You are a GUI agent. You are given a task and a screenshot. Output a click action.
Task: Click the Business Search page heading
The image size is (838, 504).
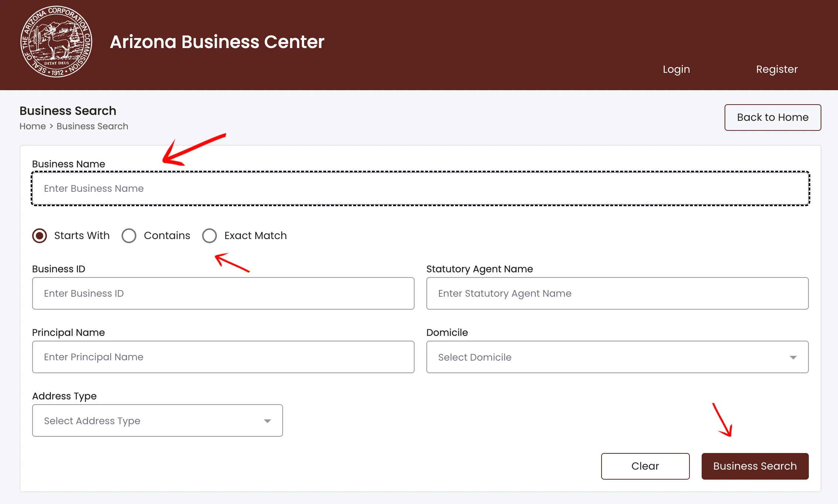(68, 111)
